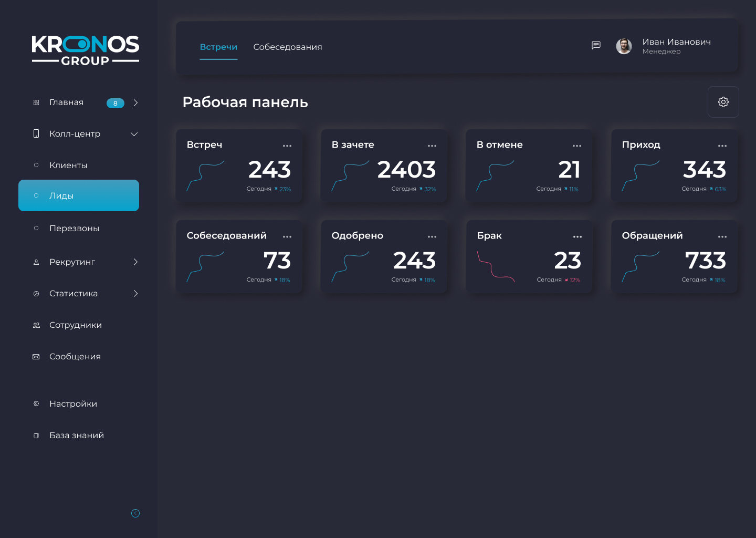Open the options menu on Встреч card
Viewport: 756px width, 538px height.
pyautogui.click(x=287, y=146)
